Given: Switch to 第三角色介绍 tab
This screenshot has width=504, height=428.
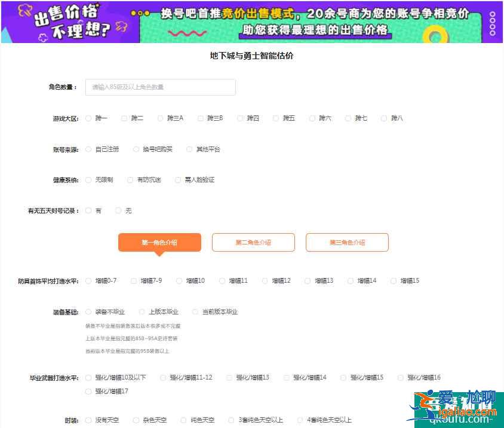Looking at the screenshot, I should click(x=347, y=242).
